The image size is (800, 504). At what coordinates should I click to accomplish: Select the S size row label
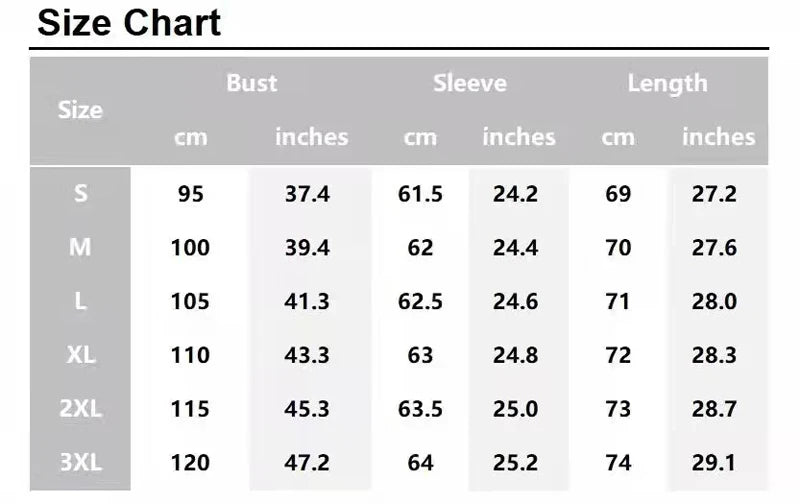click(x=81, y=194)
